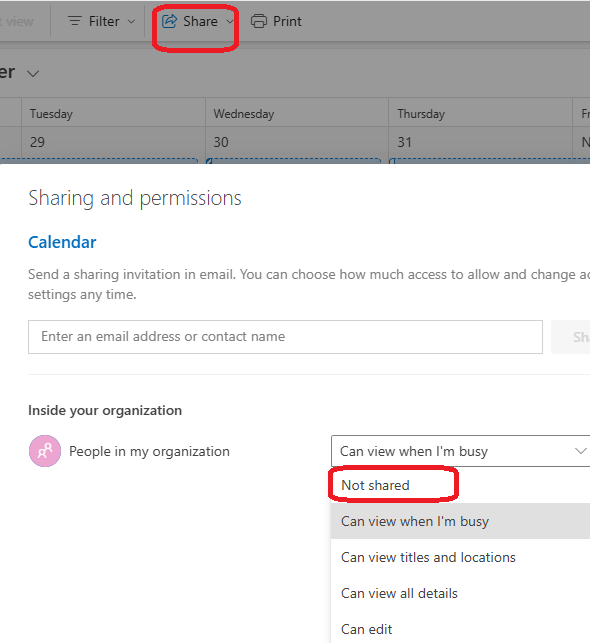The height and width of the screenshot is (643, 590).
Task: Expand the month chevron beside 'er'
Action: (x=33, y=74)
